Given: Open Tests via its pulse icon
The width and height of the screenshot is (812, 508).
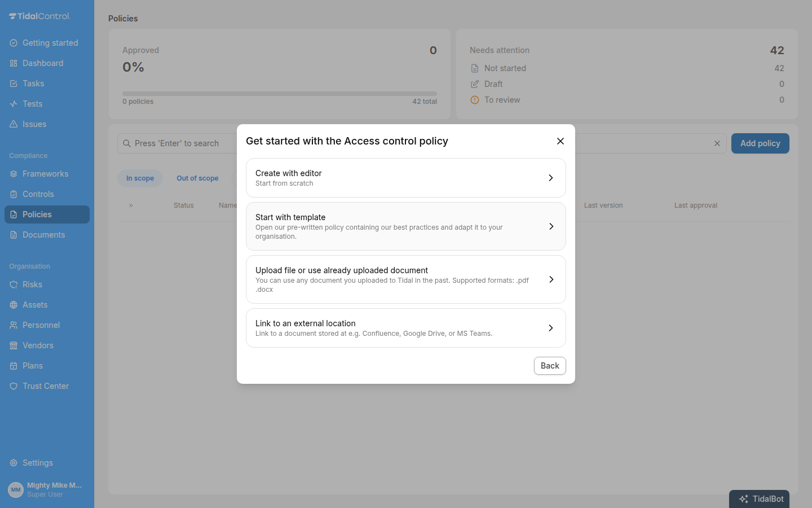Looking at the screenshot, I should (14, 104).
